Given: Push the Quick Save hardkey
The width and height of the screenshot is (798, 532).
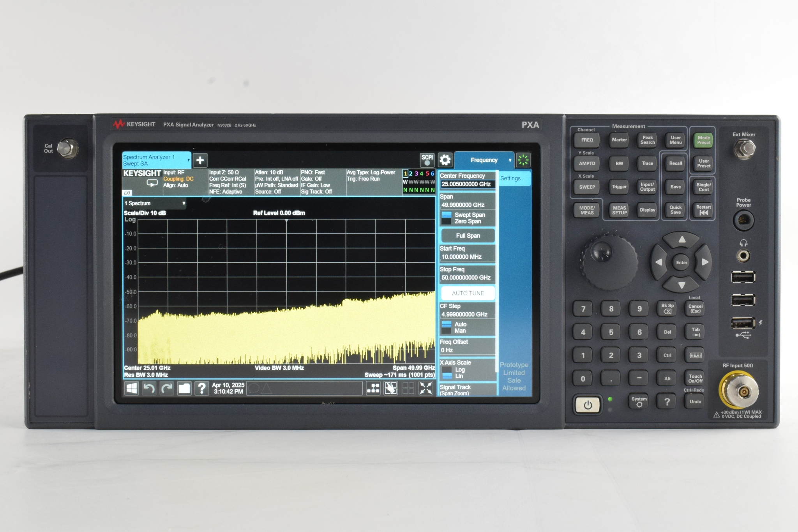Looking at the screenshot, I should pyautogui.click(x=676, y=210).
